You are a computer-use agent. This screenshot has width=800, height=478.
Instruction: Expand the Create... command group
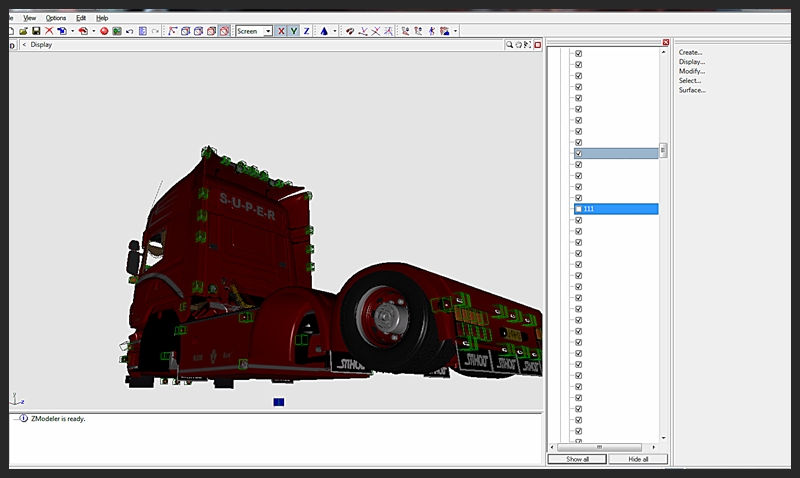pyautogui.click(x=691, y=53)
